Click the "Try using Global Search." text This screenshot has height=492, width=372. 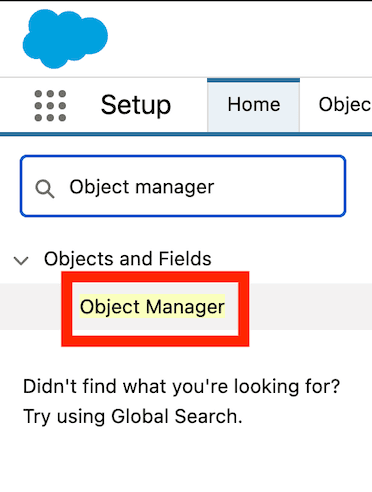(133, 417)
